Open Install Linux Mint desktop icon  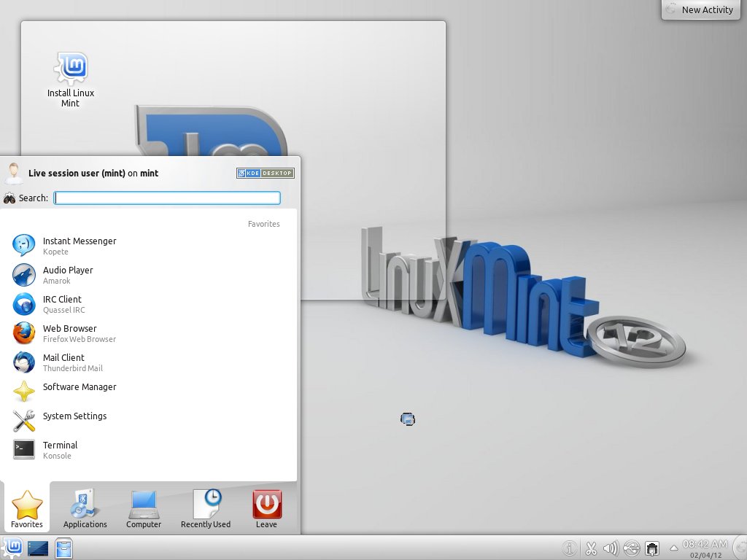coord(71,79)
